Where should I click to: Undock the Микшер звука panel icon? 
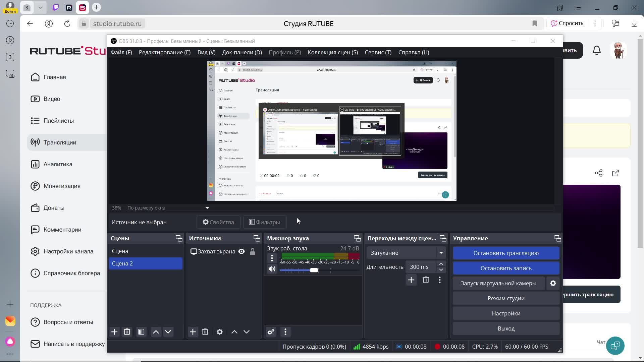pos(357,238)
